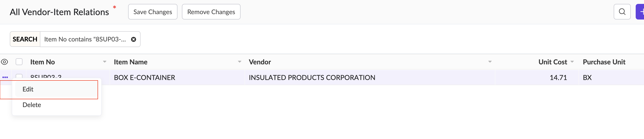Click the 14.71 unit cost cell

tap(558, 78)
